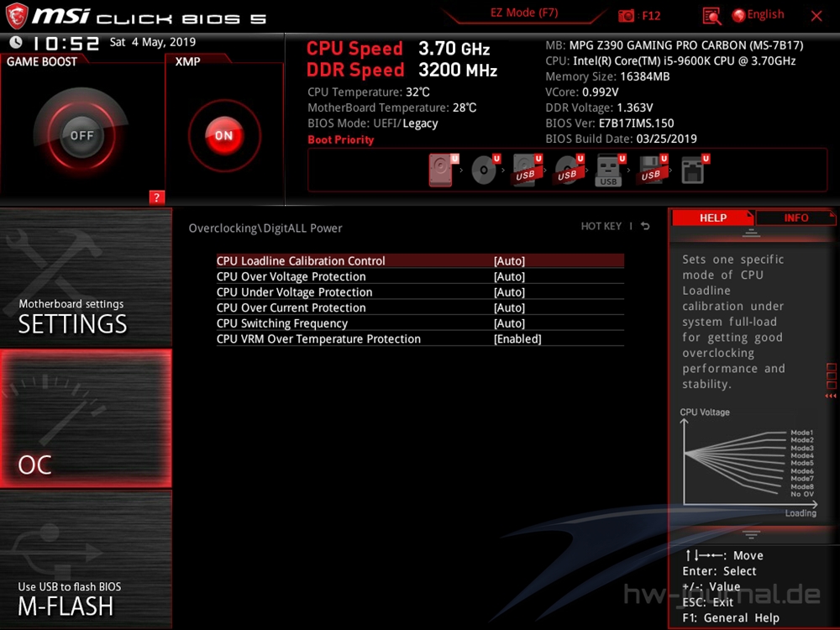Viewport: 840px width, 630px height.
Task: Click the 10:52 time display
Action: tap(66, 43)
